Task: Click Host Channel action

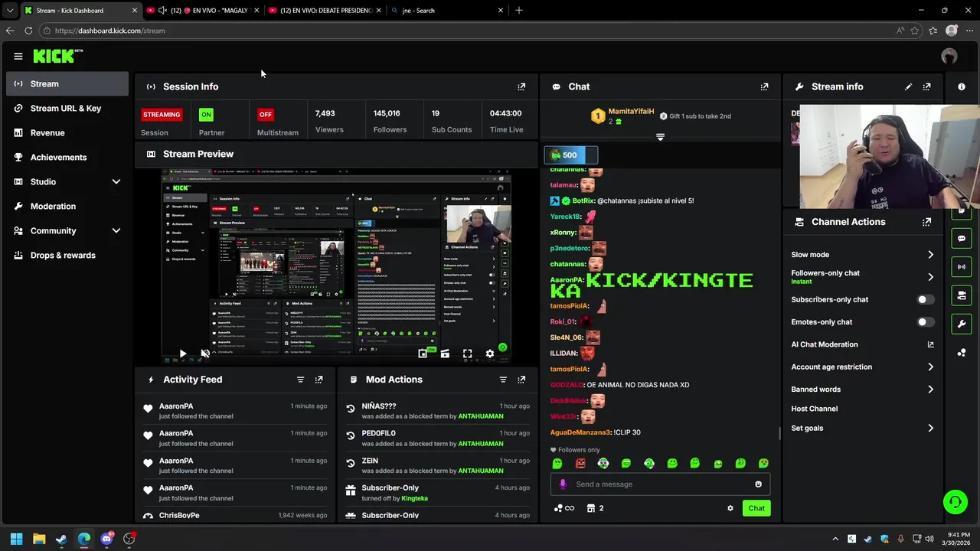Action: click(815, 409)
